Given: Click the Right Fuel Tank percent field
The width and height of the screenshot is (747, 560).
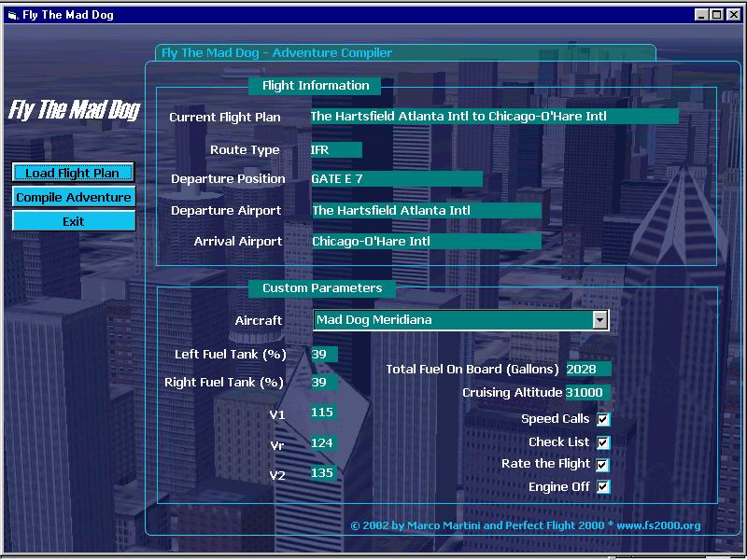Looking at the screenshot, I should 324,382.
